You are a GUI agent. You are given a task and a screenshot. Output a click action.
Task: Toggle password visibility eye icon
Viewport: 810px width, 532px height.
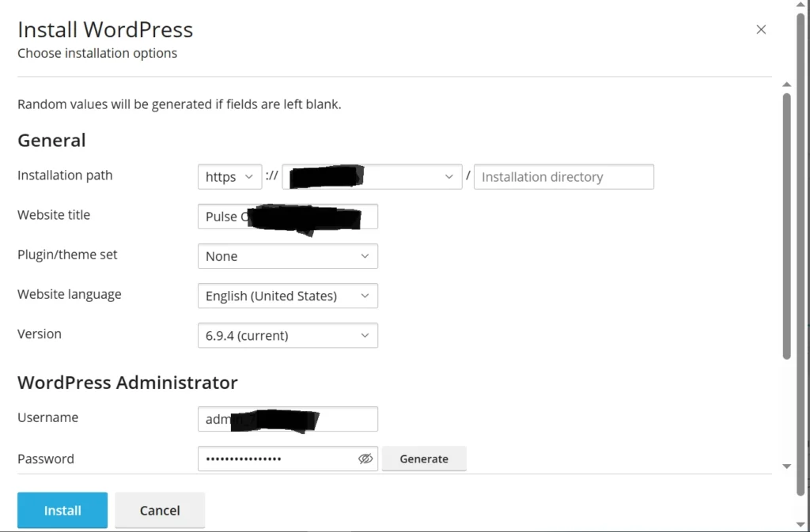click(x=365, y=458)
